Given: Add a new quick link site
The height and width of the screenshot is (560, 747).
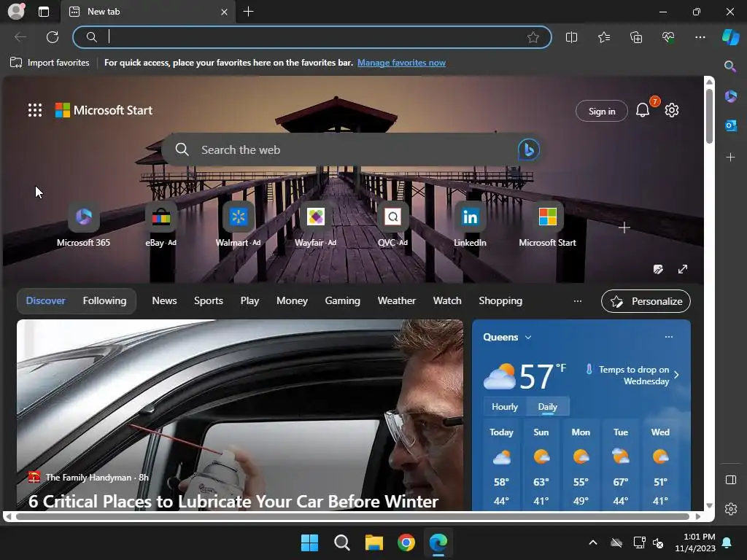Looking at the screenshot, I should pyautogui.click(x=624, y=227).
